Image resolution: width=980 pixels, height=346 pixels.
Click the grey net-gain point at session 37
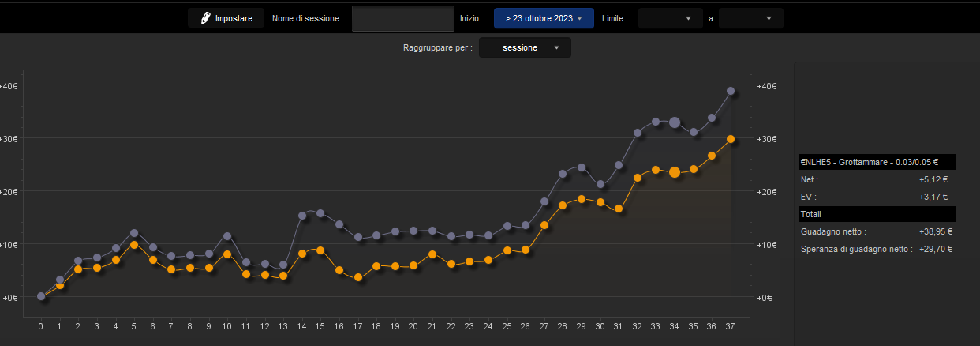(x=731, y=91)
